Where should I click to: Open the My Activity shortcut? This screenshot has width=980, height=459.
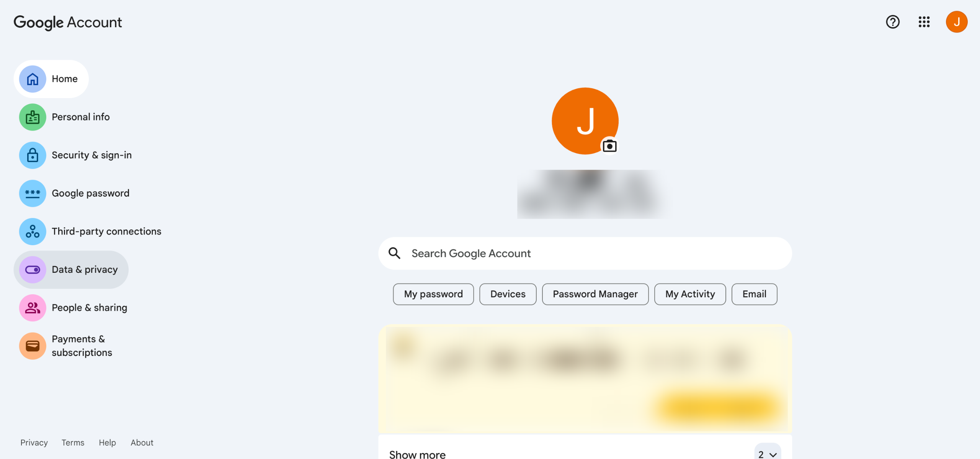pyautogui.click(x=690, y=294)
